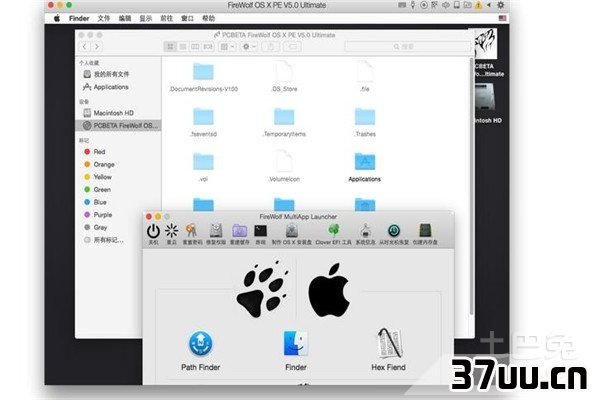Viewport: 600px width, 400px height.
Task: Select 我的所有文件 in the Finder sidebar
Action: tap(119, 74)
